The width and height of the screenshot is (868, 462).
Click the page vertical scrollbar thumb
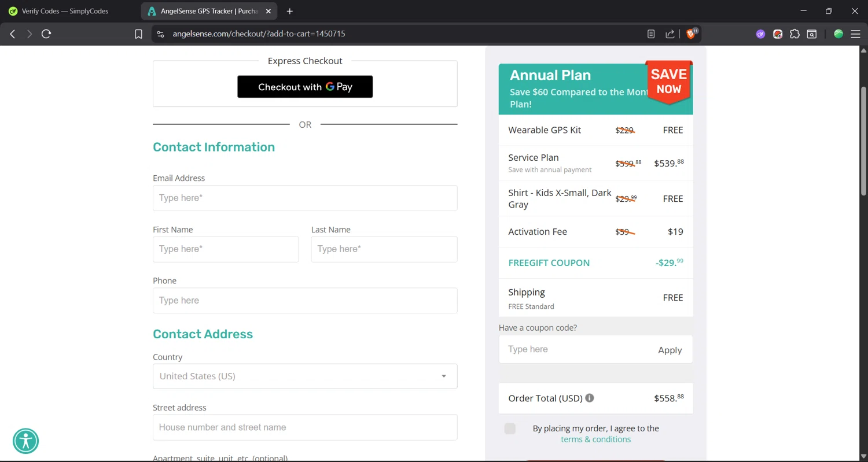tap(863, 141)
